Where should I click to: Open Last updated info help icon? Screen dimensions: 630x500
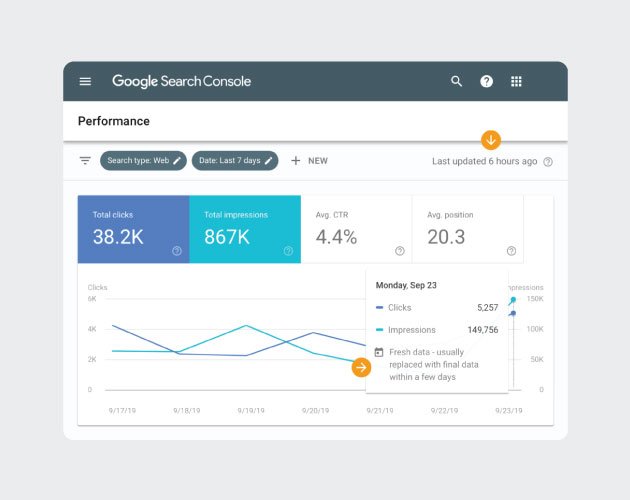coord(548,162)
